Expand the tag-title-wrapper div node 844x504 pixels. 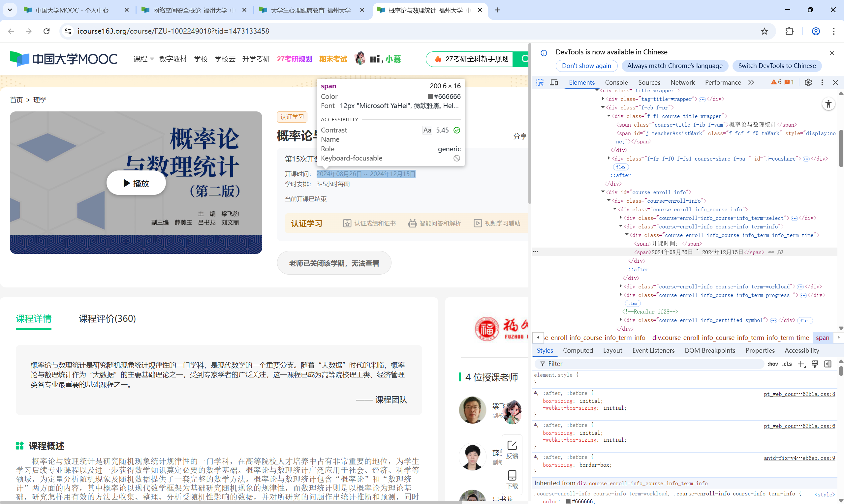pos(603,99)
